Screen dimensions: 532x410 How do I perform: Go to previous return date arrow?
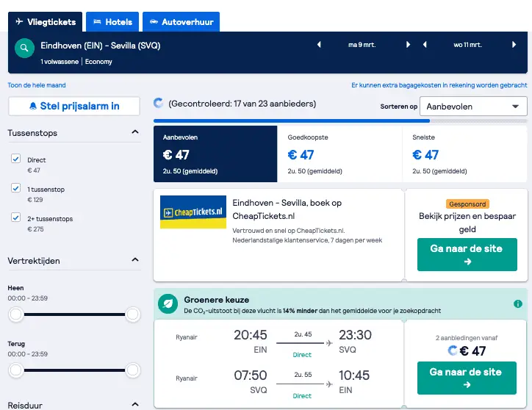pyautogui.click(x=425, y=45)
